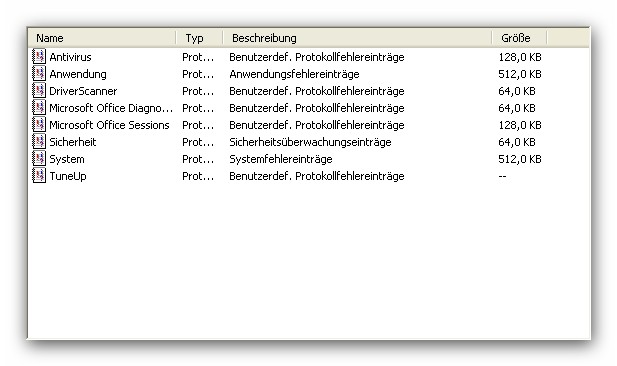
Task: Click the Anwendung log icon
Action: 39,73
